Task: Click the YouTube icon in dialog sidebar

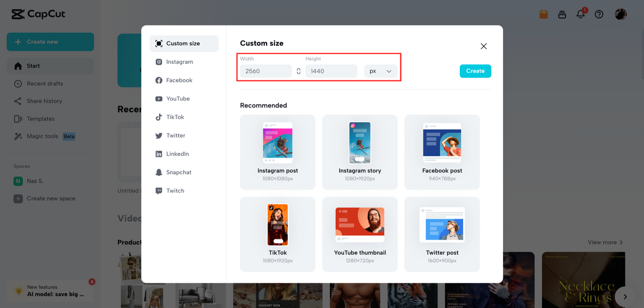Action: pyautogui.click(x=158, y=99)
